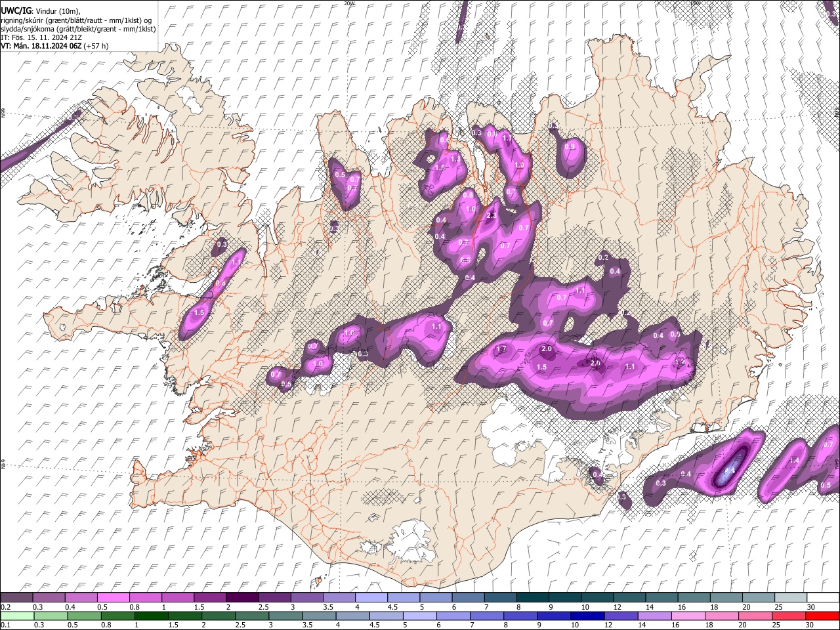Image resolution: width=840 pixels, height=630 pixels.
Task: Click the '0.9' value label on the map
Action: tap(570, 146)
